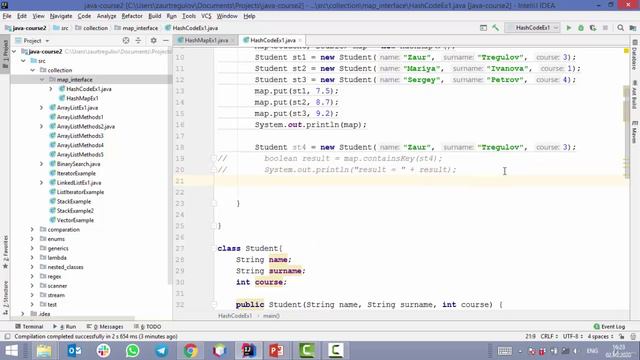Collapse the map_interface package
This screenshot has height=360, width=640.
click(x=42, y=80)
